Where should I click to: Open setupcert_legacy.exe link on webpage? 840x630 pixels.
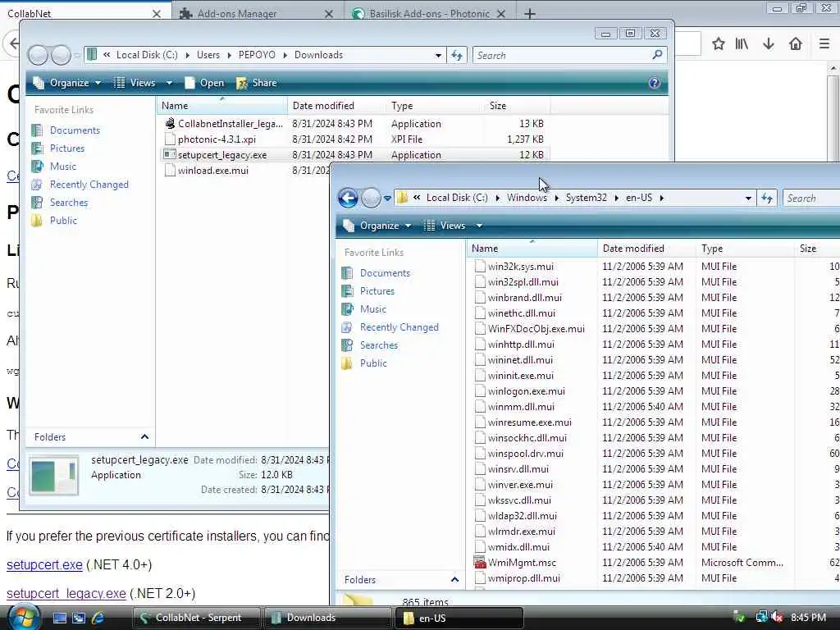[x=66, y=594]
